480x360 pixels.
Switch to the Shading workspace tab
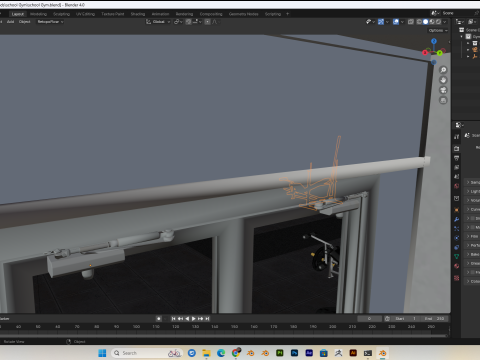138,14
